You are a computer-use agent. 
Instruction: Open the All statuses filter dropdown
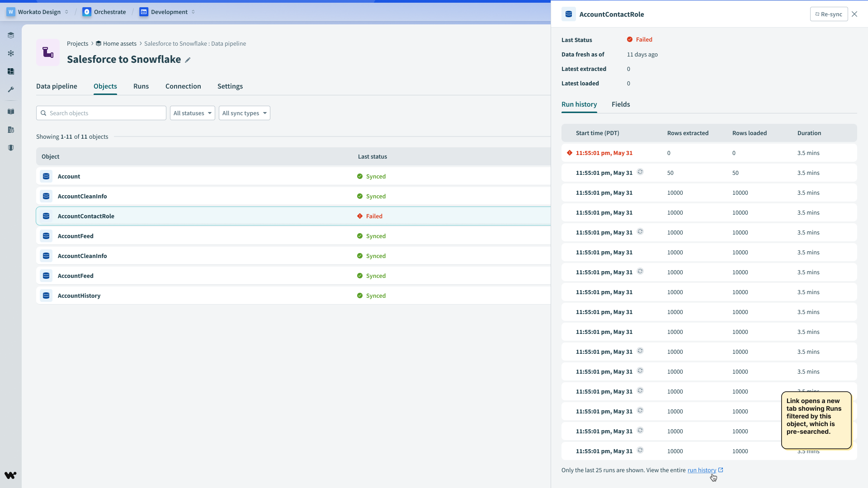pyautogui.click(x=193, y=113)
